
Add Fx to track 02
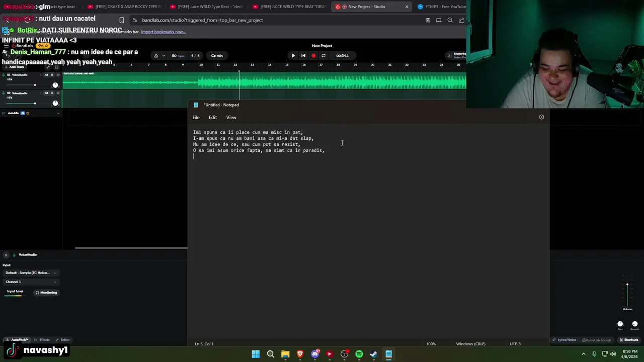click(x=10, y=98)
